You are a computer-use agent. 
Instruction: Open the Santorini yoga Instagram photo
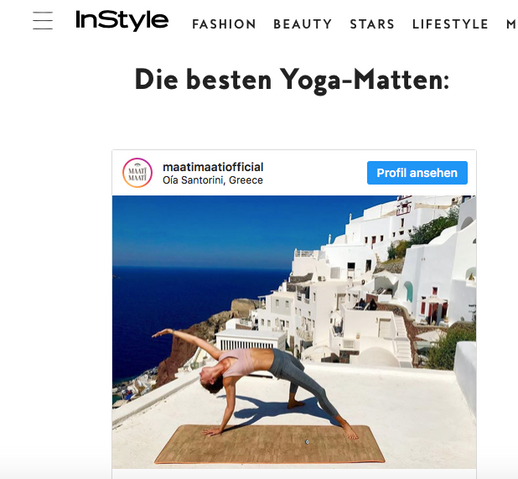pyautogui.click(x=294, y=332)
